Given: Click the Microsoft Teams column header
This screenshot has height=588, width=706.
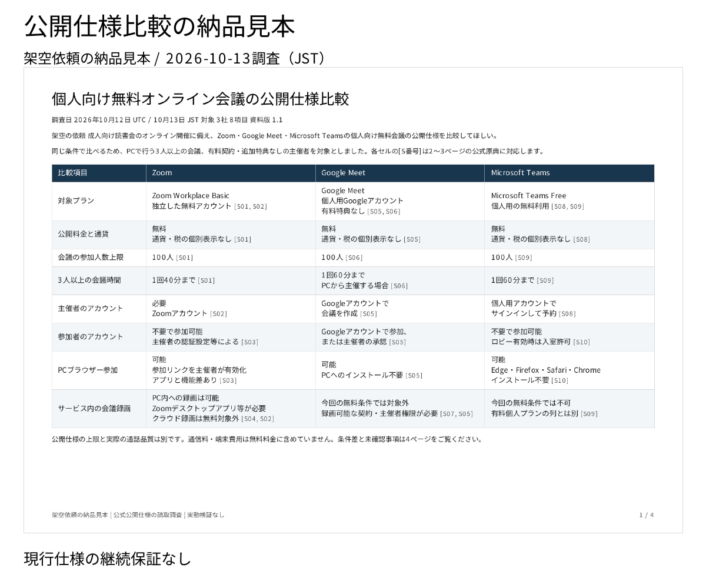Looking at the screenshot, I should tap(570, 173).
